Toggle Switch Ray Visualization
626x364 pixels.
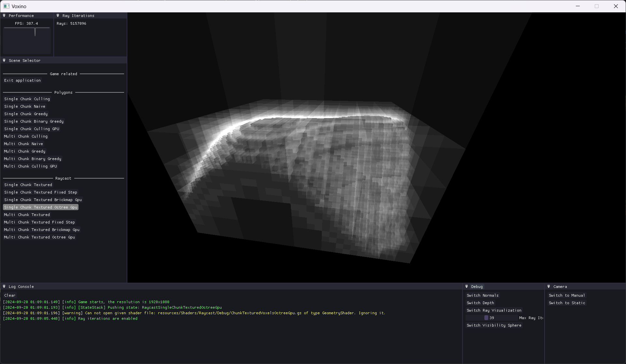pyautogui.click(x=494, y=310)
